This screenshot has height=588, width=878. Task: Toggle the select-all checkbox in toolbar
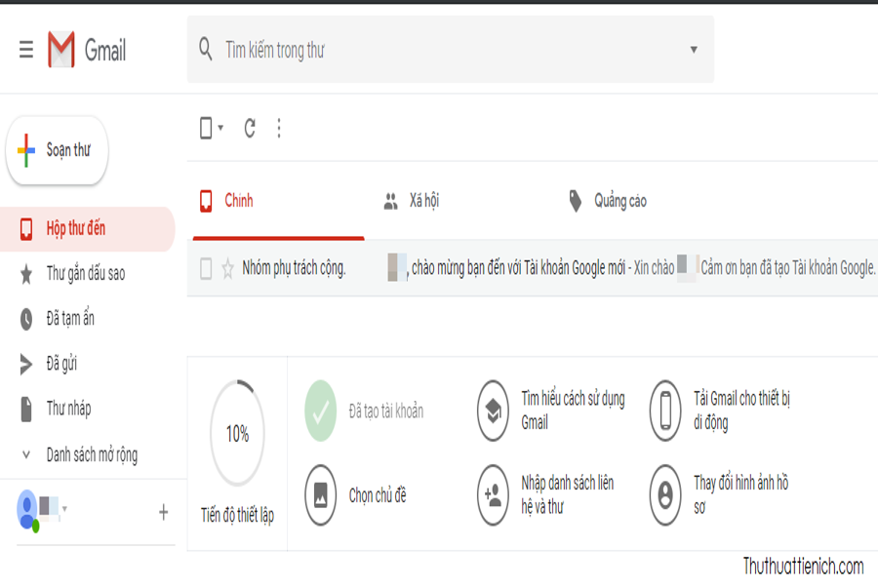(206, 128)
